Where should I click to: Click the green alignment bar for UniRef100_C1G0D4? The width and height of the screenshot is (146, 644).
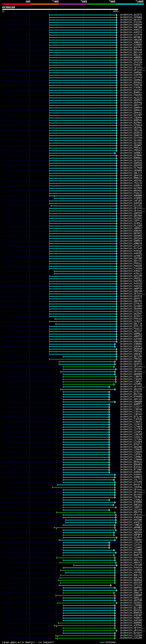86,635
